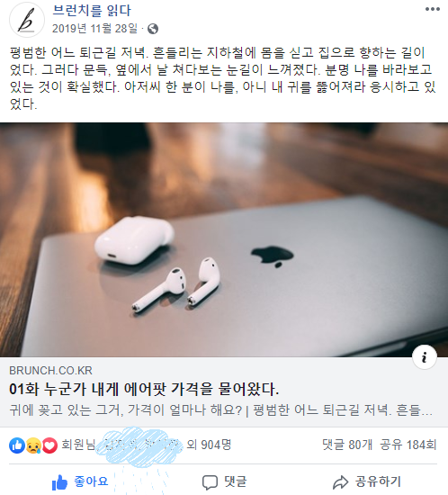This screenshot has width=448, height=495.
Task: Click the 공유하기 share button
Action: [x=367, y=482]
